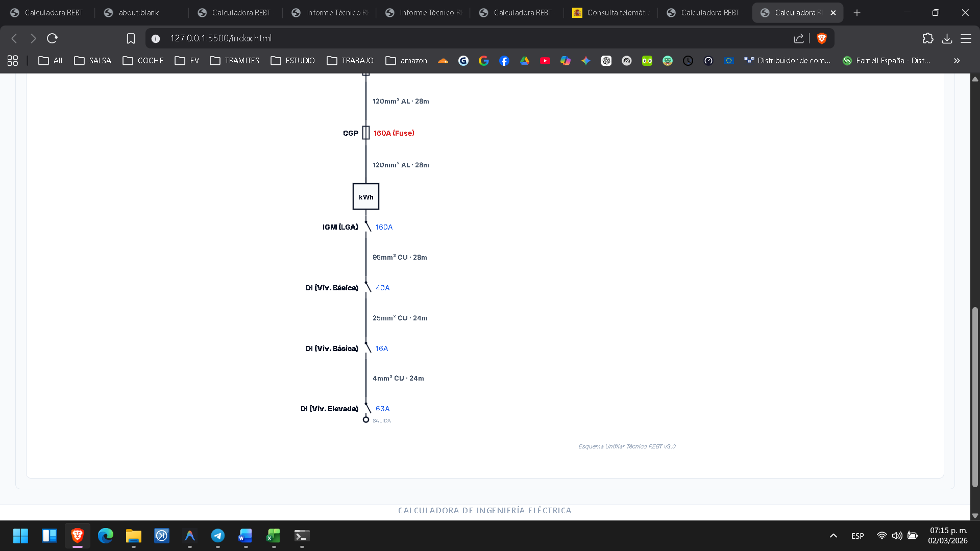Click the page reload icon

tap(52, 38)
